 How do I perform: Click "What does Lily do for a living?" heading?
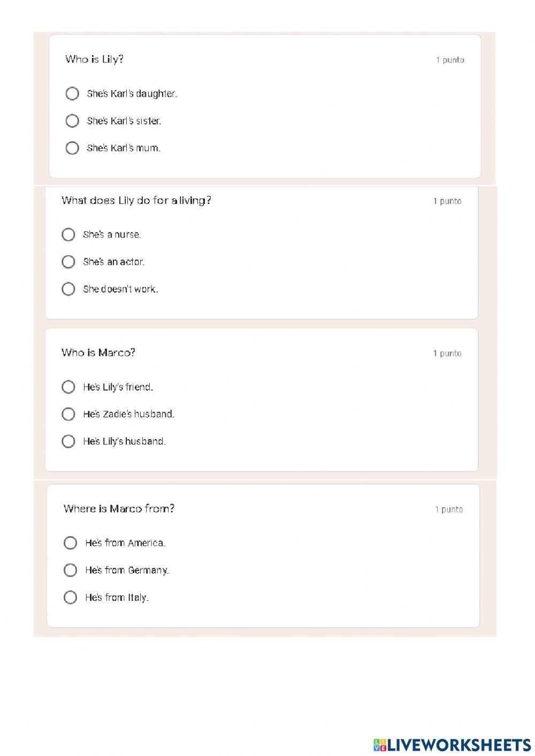coord(136,201)
